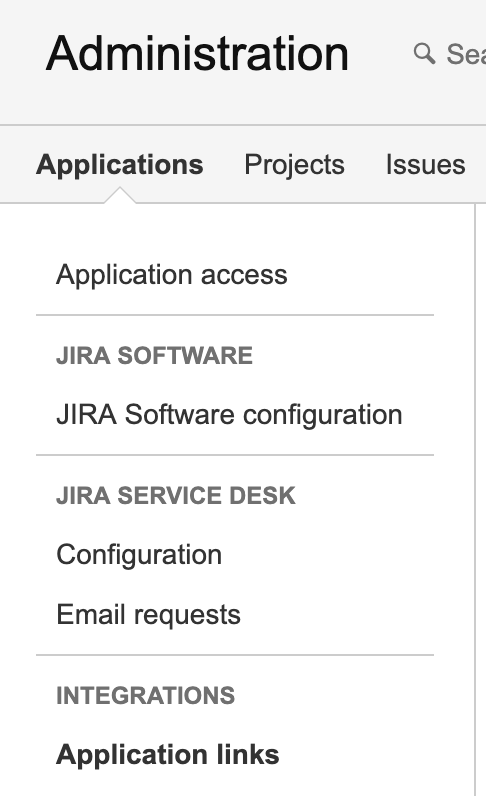The height and width of the screenshot is (796, 486).
Task: Click the search magnifier icon
Action: 424,53
